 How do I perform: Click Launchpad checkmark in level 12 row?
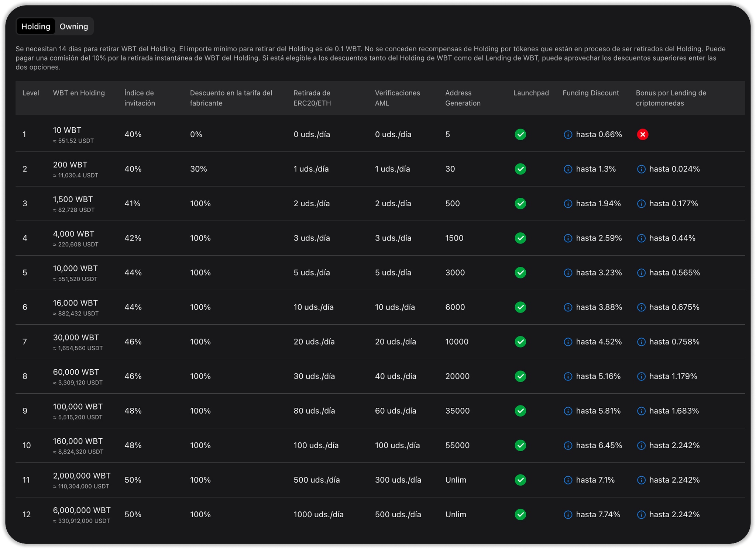[x=520, y=515]
